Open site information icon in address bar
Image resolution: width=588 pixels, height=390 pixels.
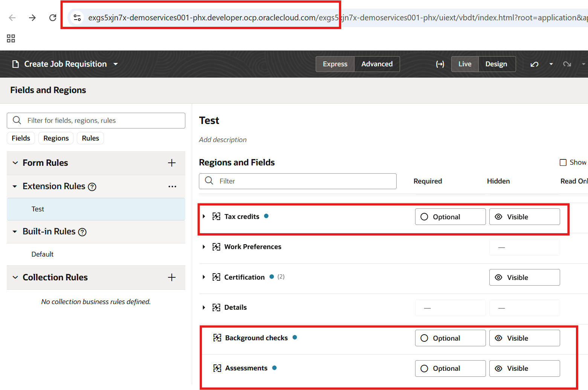click(77, 18)
